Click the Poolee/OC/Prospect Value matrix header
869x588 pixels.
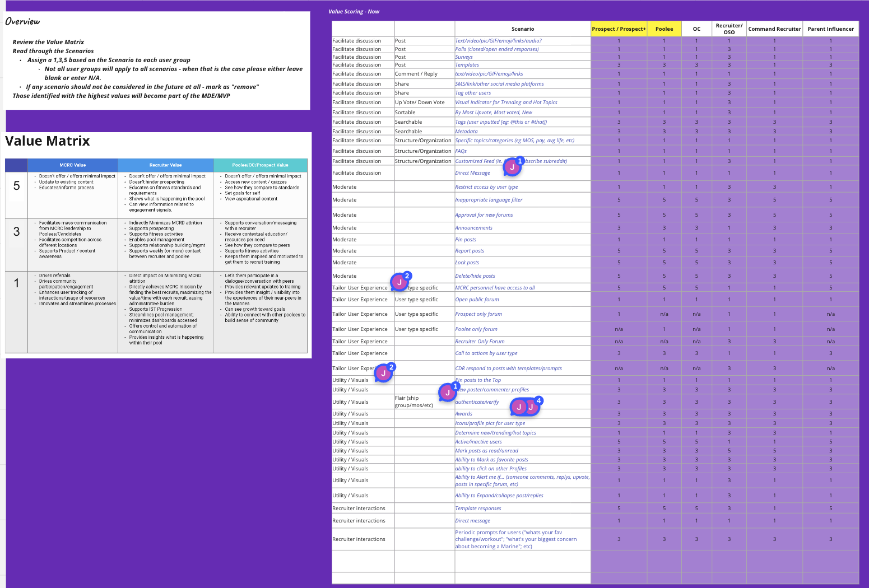coord(261,165)
